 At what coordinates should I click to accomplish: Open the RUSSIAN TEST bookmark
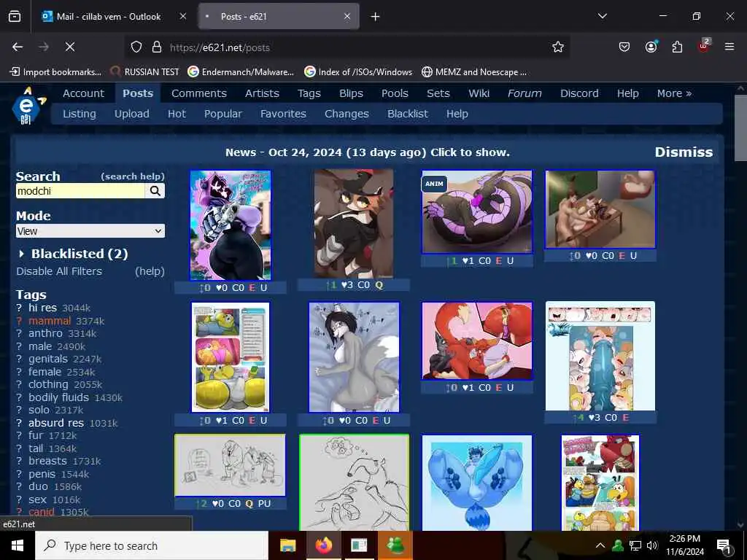point(145,72)
